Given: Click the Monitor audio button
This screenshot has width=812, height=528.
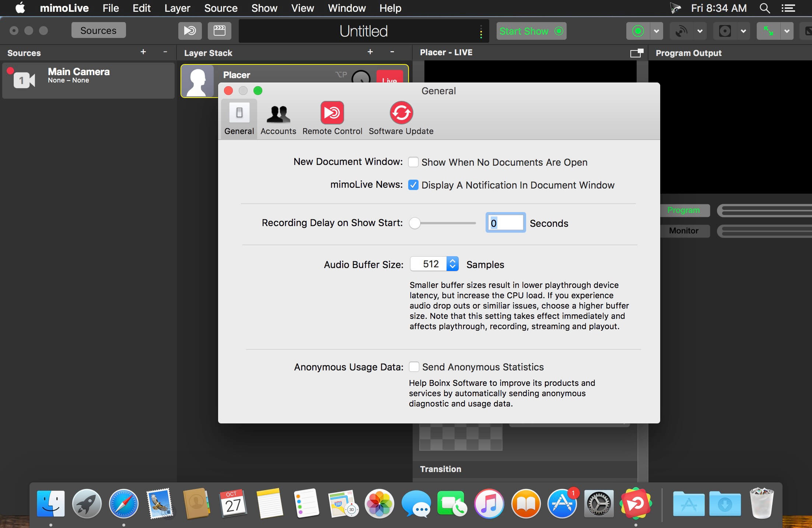Looking at the screenshot, I should 684,231.
